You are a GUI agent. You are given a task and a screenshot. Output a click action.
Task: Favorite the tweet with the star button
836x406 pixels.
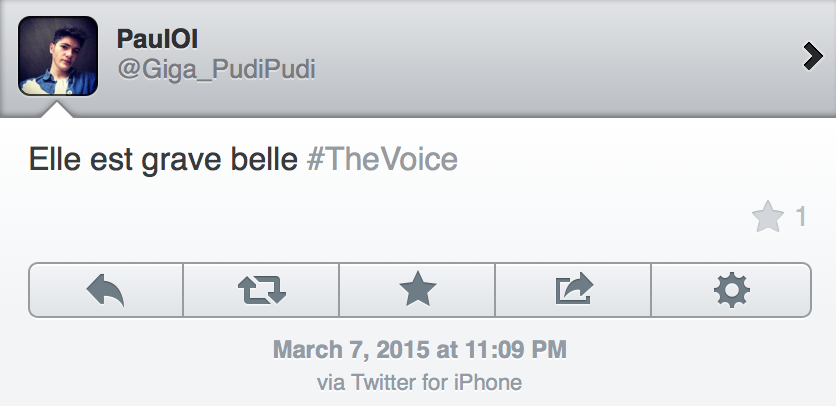pos(417,290)
